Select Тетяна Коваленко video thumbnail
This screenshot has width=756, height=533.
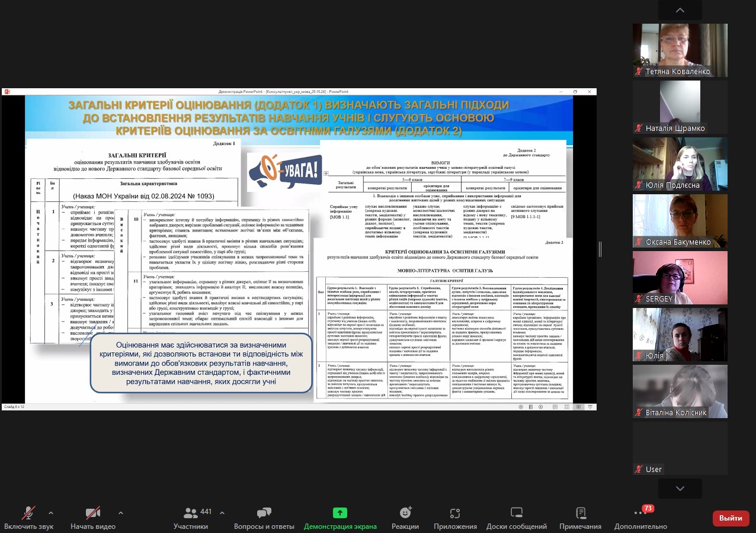tap(680, 50)
